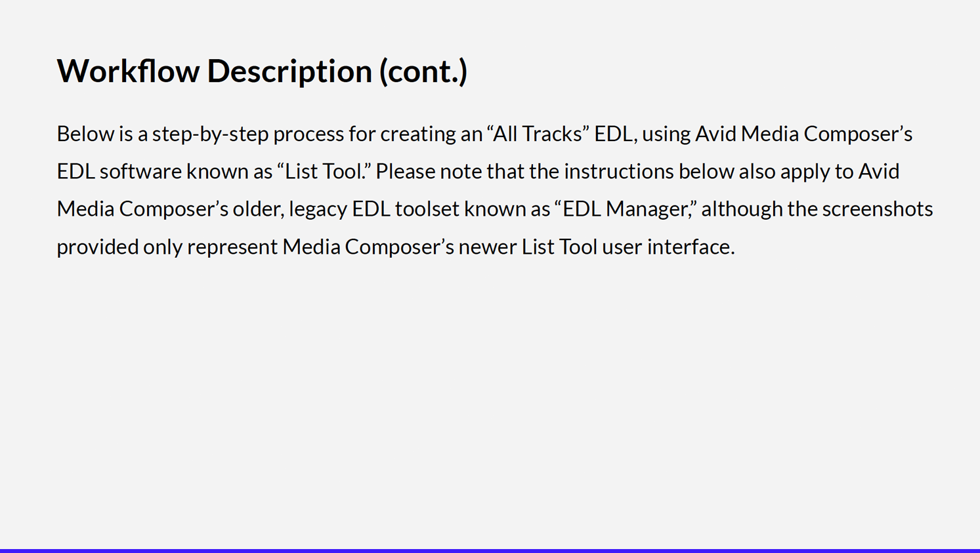The image size is (980, 553).
Task: Click "Avid" at the end of line two
Action: tap(879, 171)
